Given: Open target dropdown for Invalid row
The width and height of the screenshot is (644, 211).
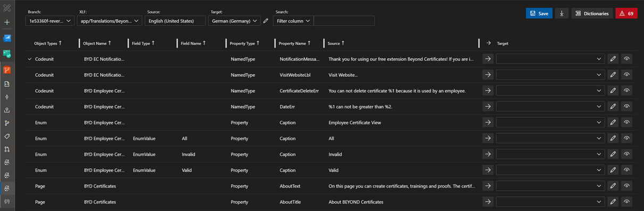Looking at the screenshot, I should [550, 155].
